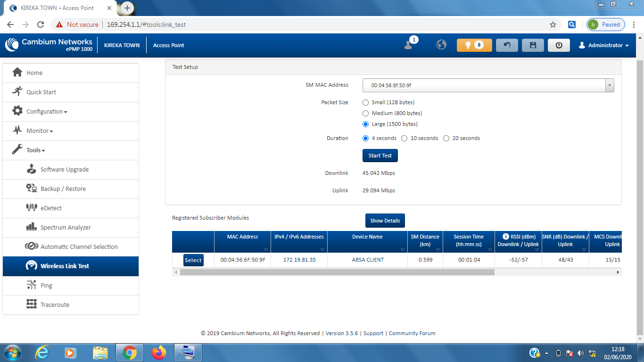The height and width of the screenshot is (362, 644).
Task: Click the reboot power icon button
Action: (x=559, y=45)
